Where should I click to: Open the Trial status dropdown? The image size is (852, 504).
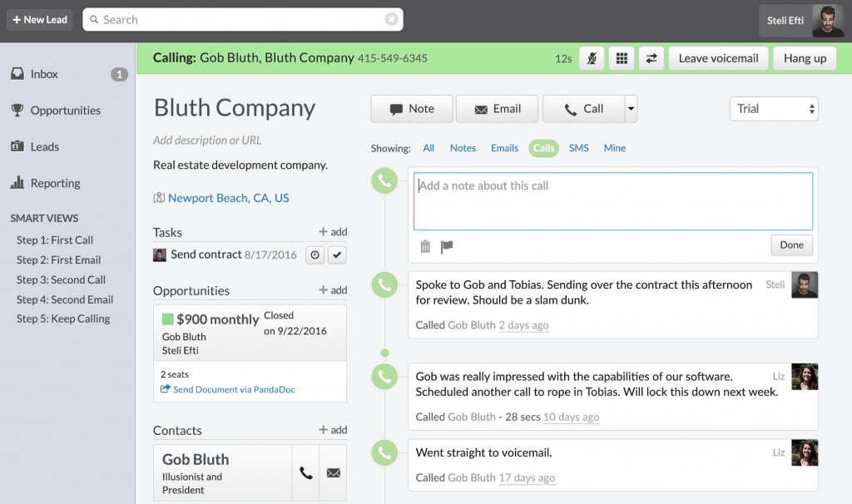773,109
